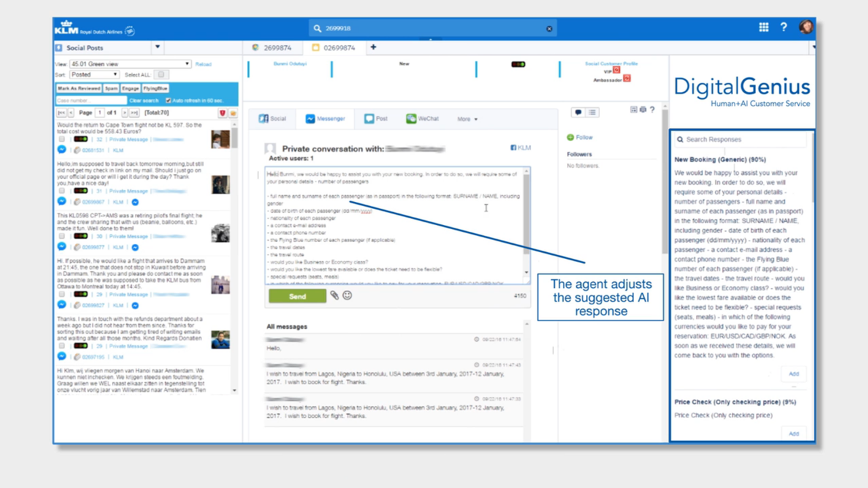The width and height of the screenshot is (868, 488).
Task: Click Messenger icon of Cape Town post
Action: point(62,150)
